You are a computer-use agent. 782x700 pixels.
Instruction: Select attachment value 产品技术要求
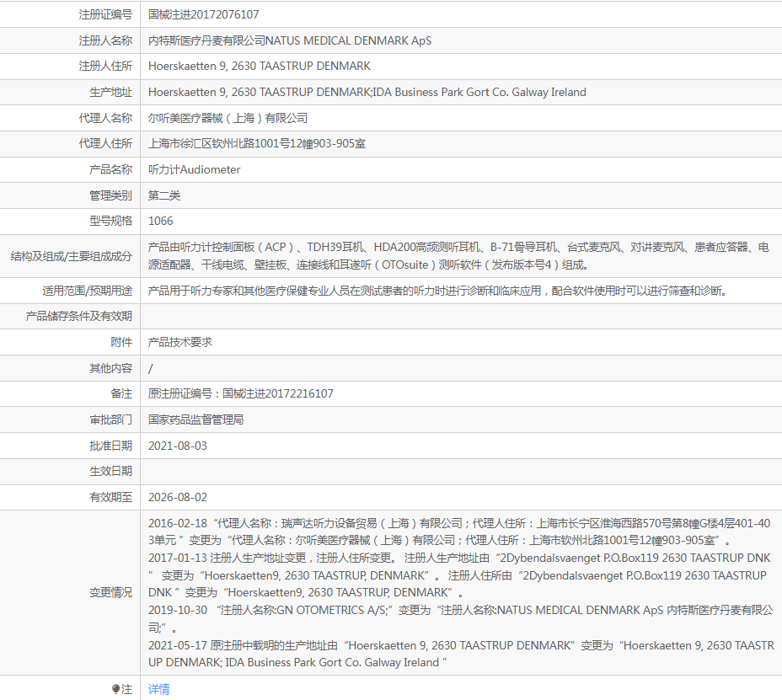pyautogui.click(x=180, y=342)
